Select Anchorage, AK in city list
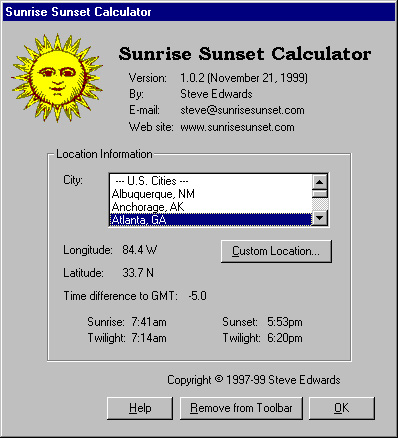Image resolution: width=398 pixels, height=438 pixels. 210,207
